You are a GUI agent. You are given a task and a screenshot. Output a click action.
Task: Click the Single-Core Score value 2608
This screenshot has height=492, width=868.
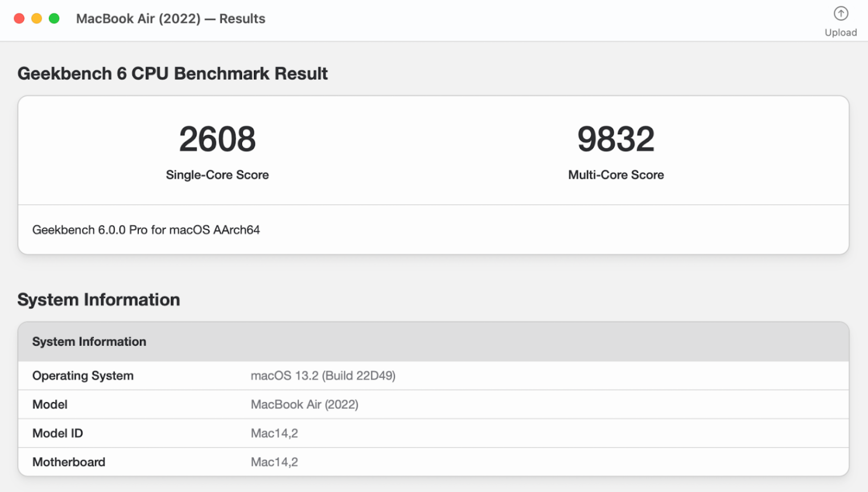tap(217, 137)
